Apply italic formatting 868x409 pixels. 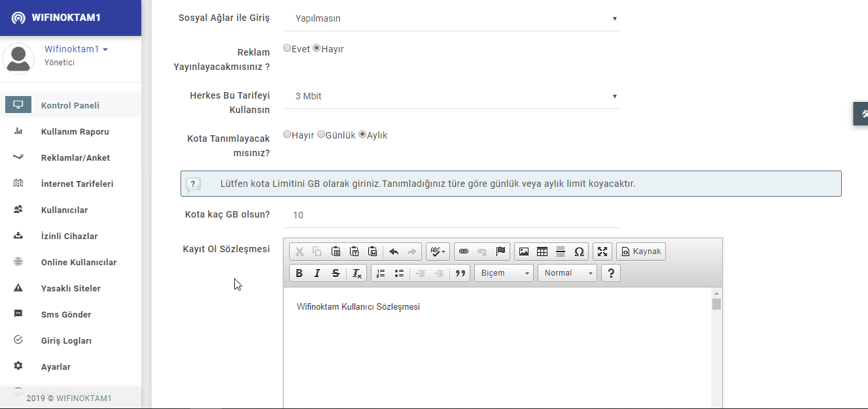tap(317, 273)
